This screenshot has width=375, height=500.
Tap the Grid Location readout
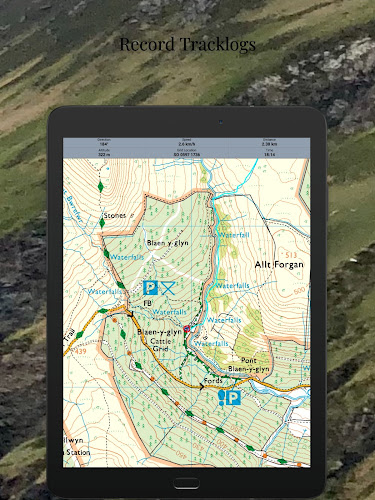click(187, 153)
